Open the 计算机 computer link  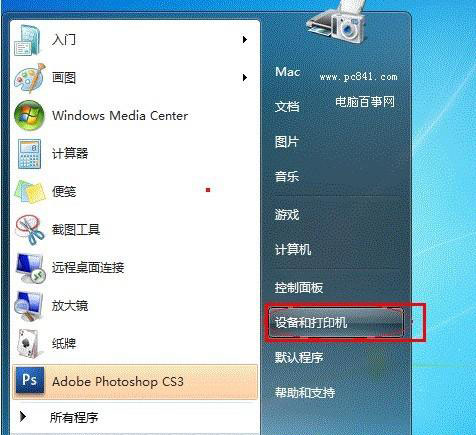pyautogui.click(x=293, y=249)
